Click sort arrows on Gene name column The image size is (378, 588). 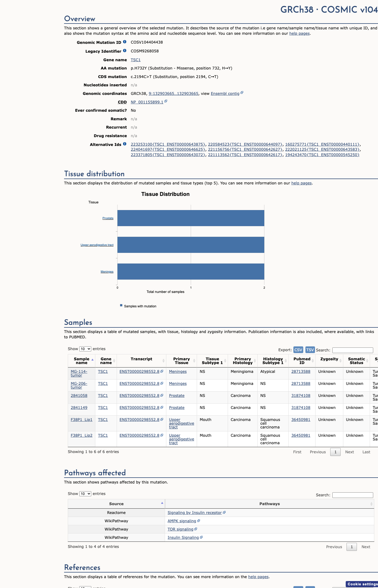tap(114, 361)
